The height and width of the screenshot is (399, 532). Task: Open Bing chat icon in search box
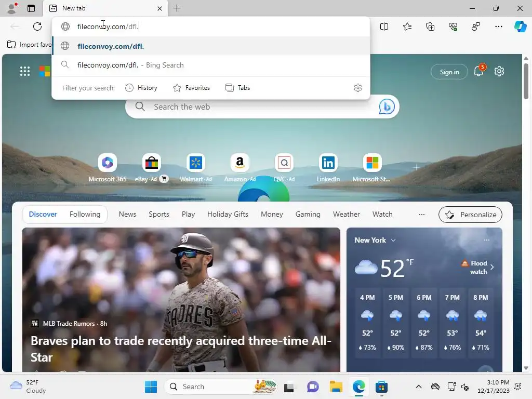tap(387, 107)
